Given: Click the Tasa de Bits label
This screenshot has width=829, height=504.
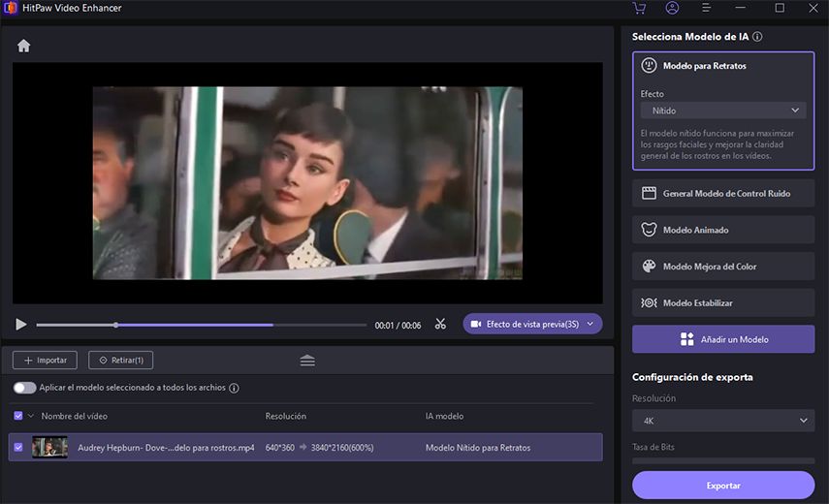Looking at the screenshot, I should click(654, 447).
